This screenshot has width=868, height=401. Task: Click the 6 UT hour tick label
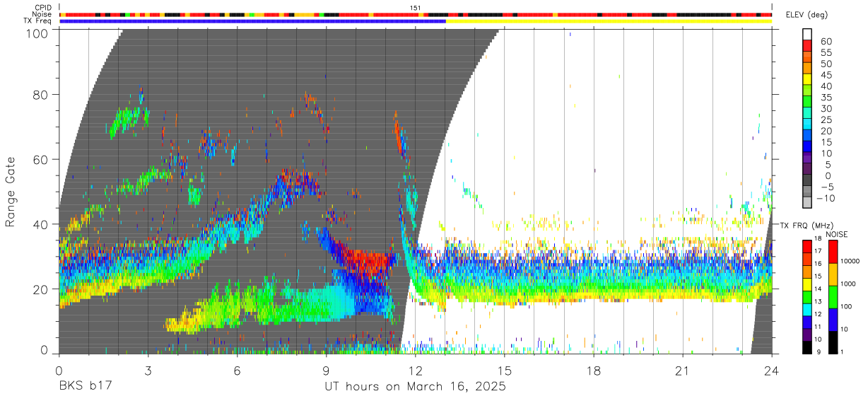tap(237, 371)
